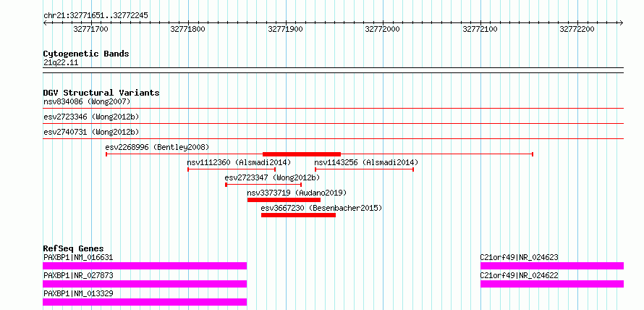Open variant esv2740731 (Wong2012b)
644x310 pixels.
point(91,132)
